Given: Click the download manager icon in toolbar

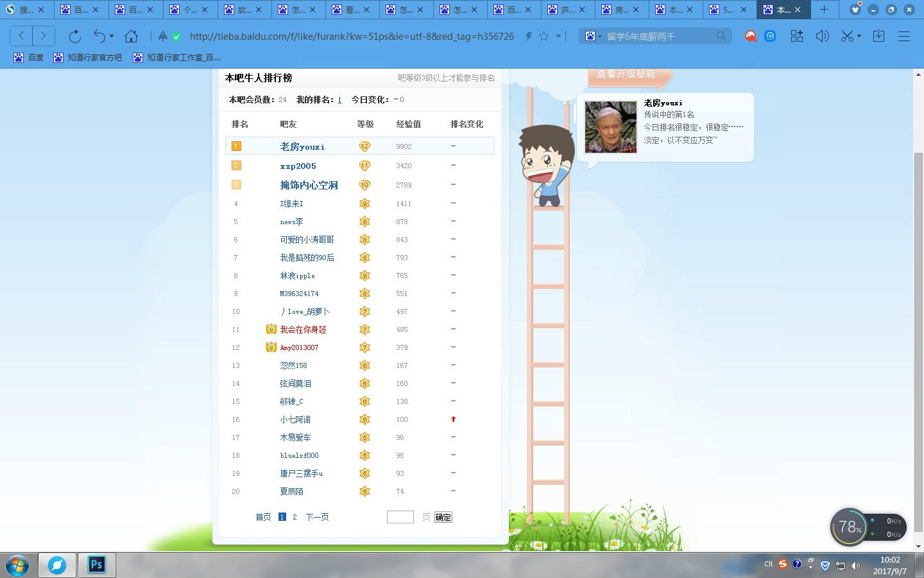Looking at the screenshot, I should click(x=878, y=36).
